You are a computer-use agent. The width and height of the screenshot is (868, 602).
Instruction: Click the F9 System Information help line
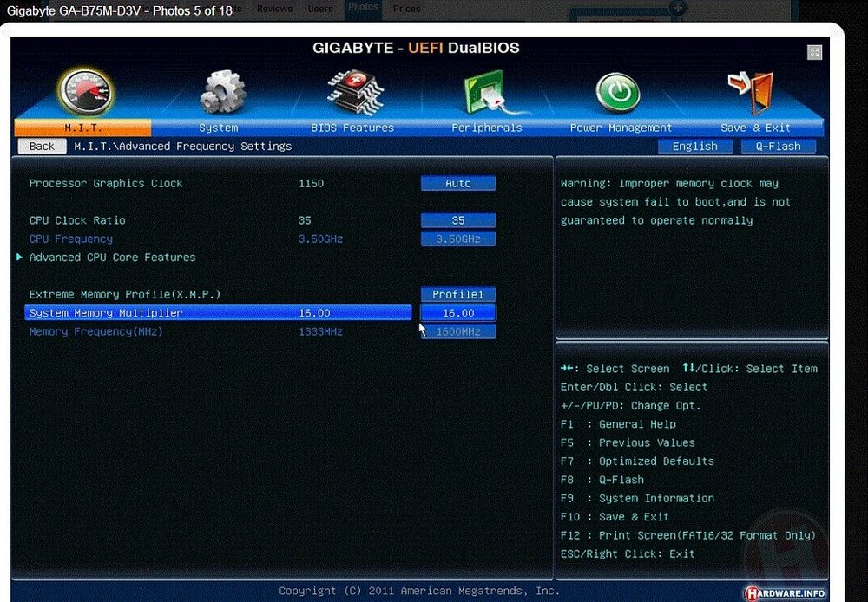[637, 498]
